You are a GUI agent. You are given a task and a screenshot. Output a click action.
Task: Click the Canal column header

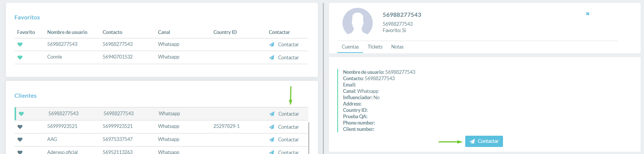point(164,32)
